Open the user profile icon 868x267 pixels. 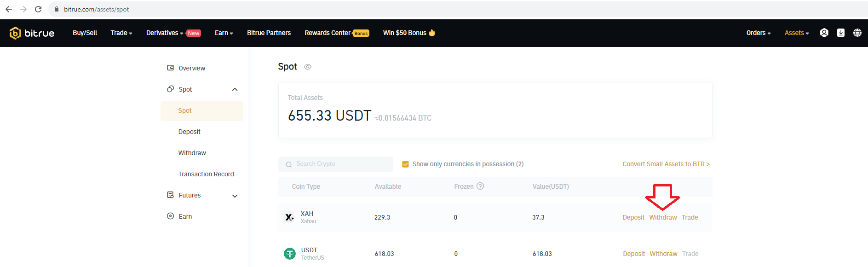[x=824, y=33]
